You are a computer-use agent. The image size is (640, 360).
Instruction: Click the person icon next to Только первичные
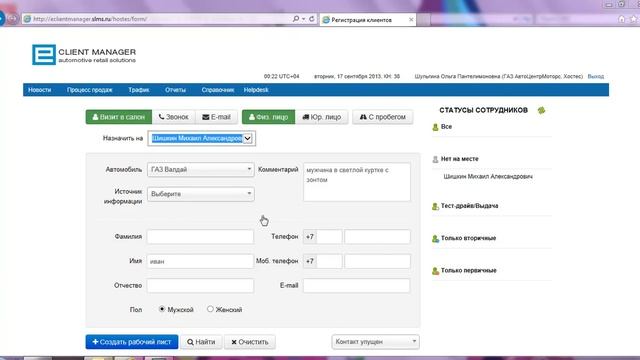435,271
